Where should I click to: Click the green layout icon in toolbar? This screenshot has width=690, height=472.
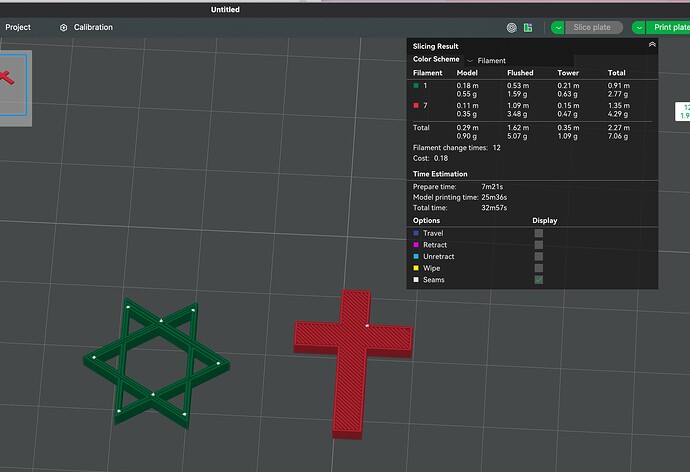click(x=528, y=28)
